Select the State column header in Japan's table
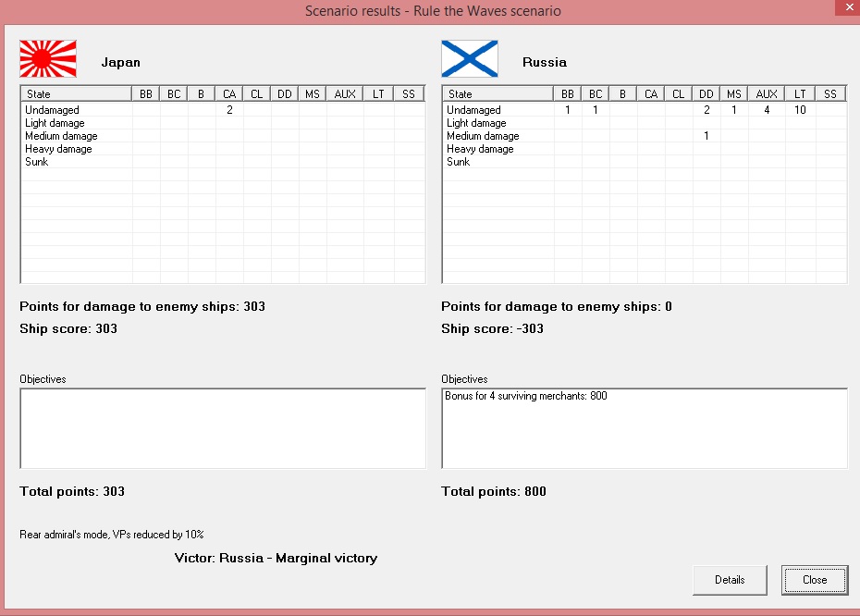This screenshot has width=860, height=616. tap(76, 93)
